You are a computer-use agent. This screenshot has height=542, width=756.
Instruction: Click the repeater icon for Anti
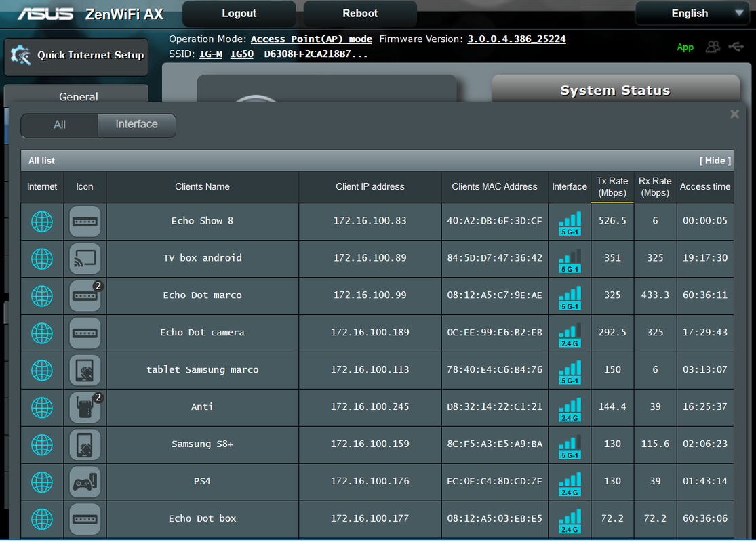coord(85,408)
